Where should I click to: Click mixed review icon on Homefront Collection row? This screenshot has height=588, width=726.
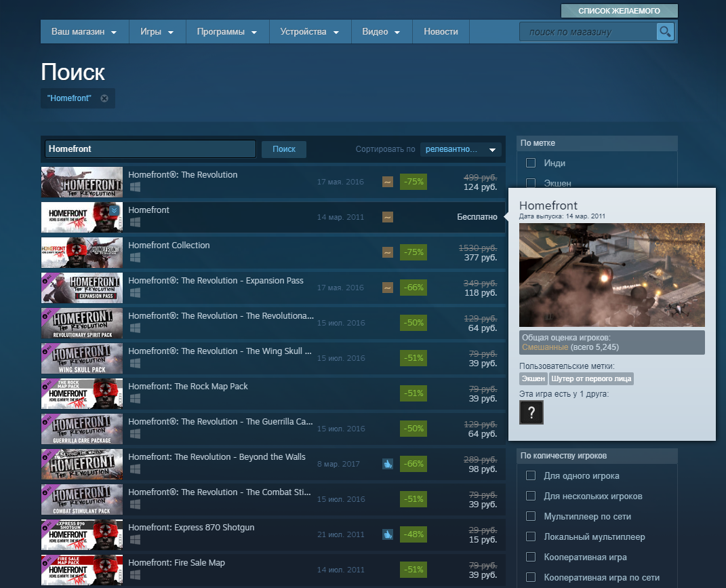click(388, 252)
